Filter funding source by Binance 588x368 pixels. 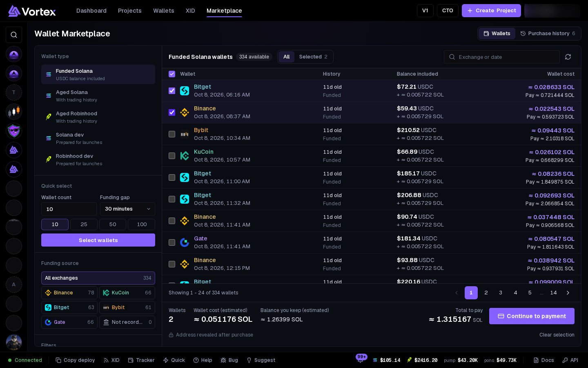pos(69,293)
